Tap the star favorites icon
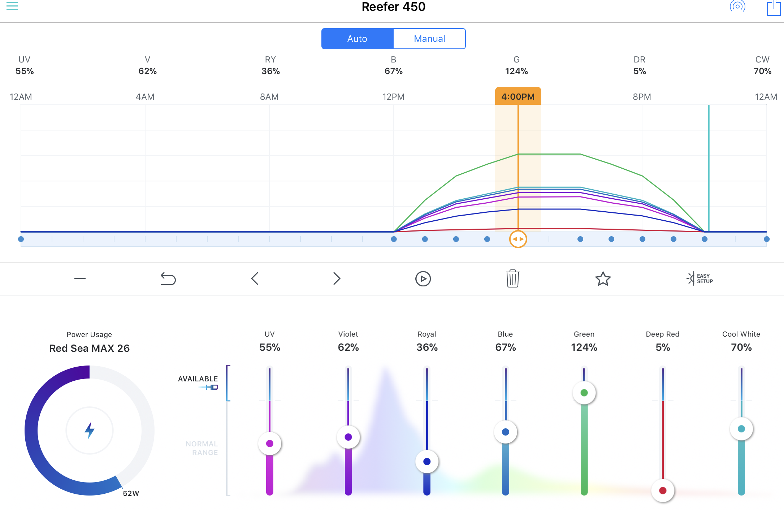This screenshot has width=784, height=532. (x=603, y=278)
